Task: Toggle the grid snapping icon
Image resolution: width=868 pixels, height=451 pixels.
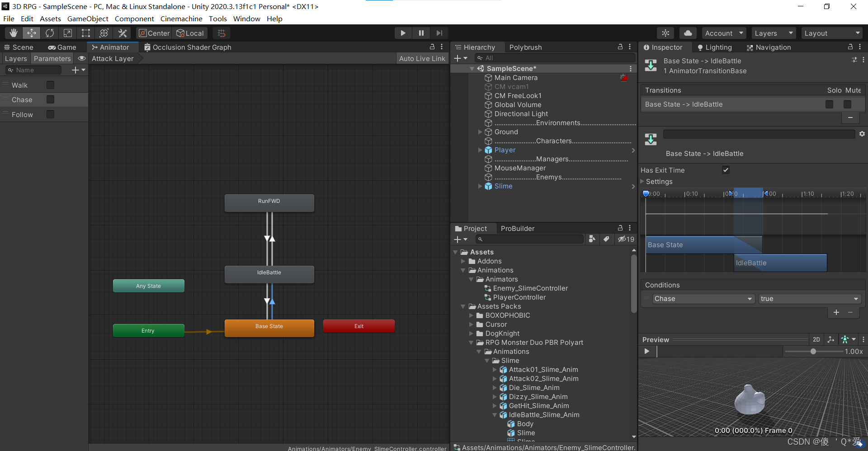Action: click(221, 33)
